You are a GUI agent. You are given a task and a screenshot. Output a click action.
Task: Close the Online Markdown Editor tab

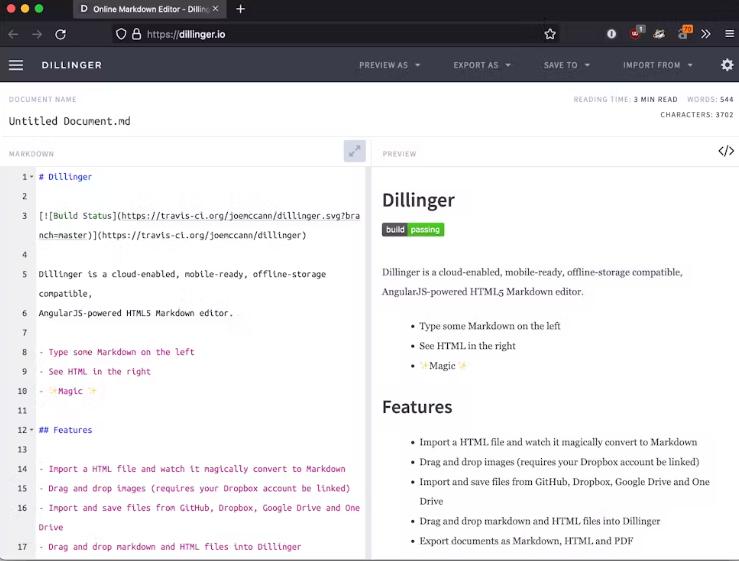click(x=215, y=8)
